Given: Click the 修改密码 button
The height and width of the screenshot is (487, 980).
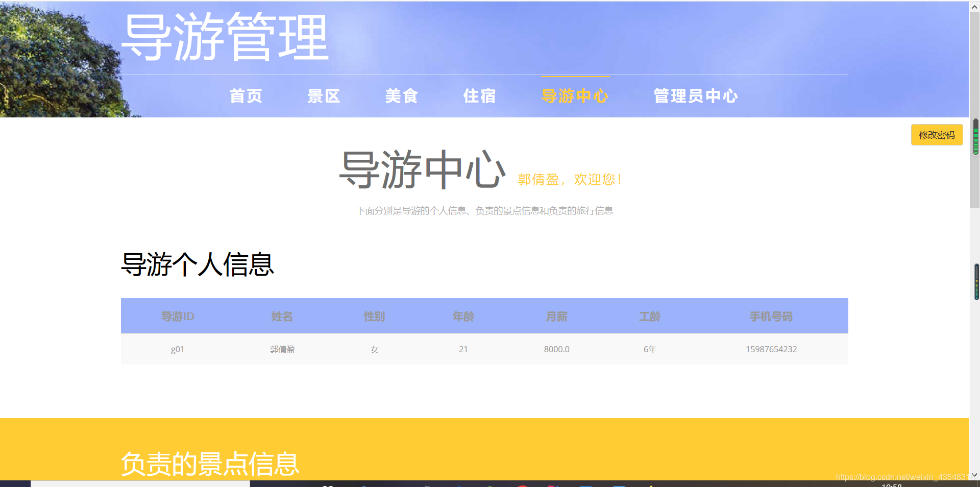Looking at the screenshot, I should (937, 135).
